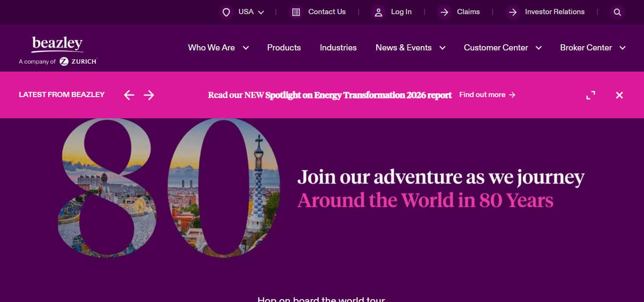This screenshot has width=644, height=302.
Task: Close the pink announcement banner
Action: pyautogui.click(x=619, y=95)
